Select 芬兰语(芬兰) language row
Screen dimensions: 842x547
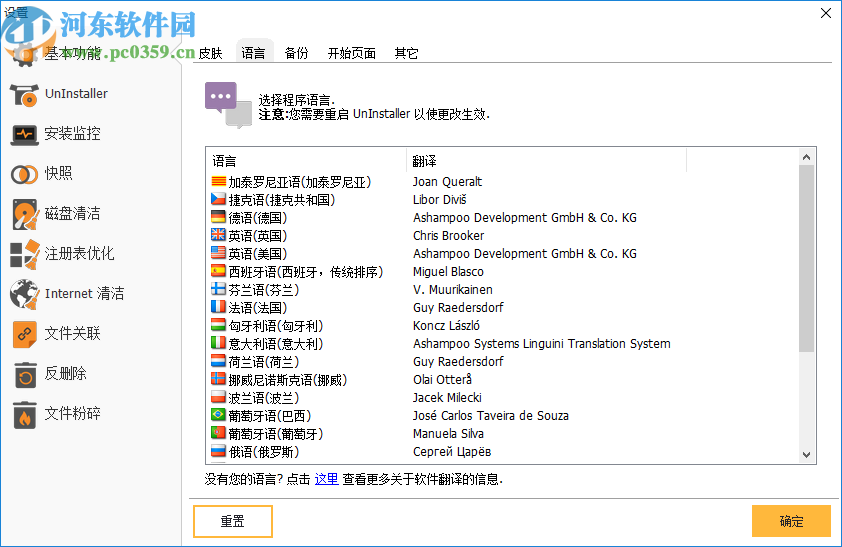[x=502, y=289]
